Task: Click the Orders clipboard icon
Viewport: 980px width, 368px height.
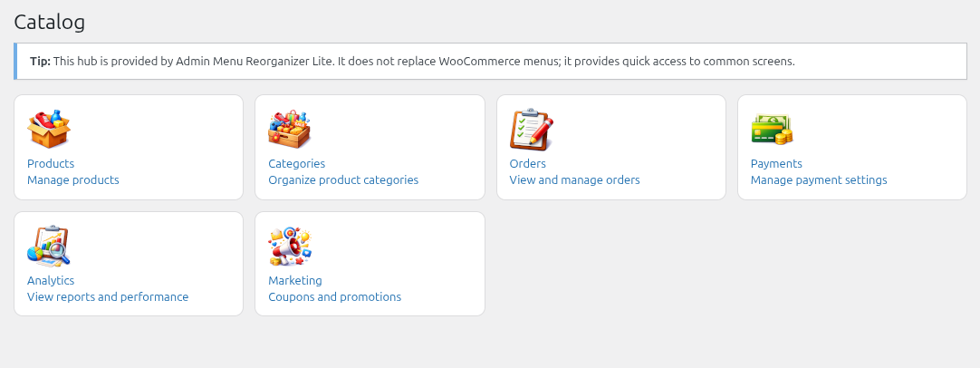Action: pyautogui.click(x=531, y=130)
